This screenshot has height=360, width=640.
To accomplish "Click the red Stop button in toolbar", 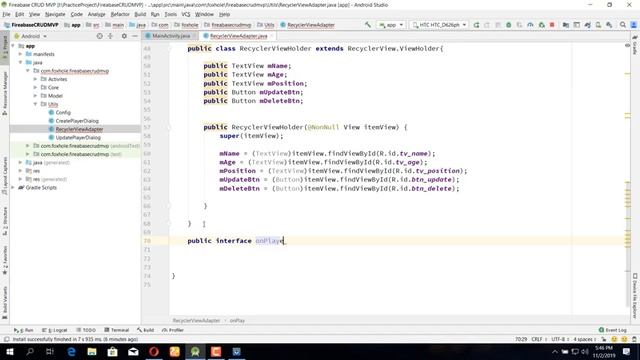I will pyautogui.click(x=552, y=25).
